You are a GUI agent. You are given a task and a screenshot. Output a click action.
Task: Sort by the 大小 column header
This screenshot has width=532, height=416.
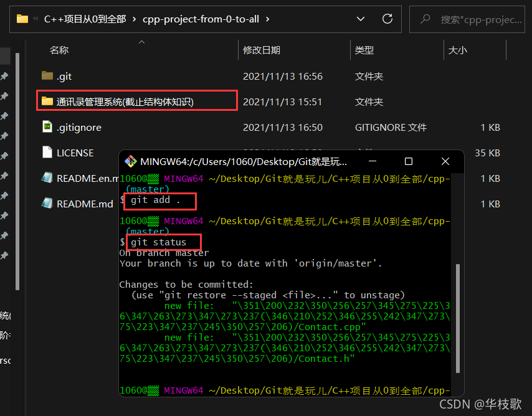(457, 50)
